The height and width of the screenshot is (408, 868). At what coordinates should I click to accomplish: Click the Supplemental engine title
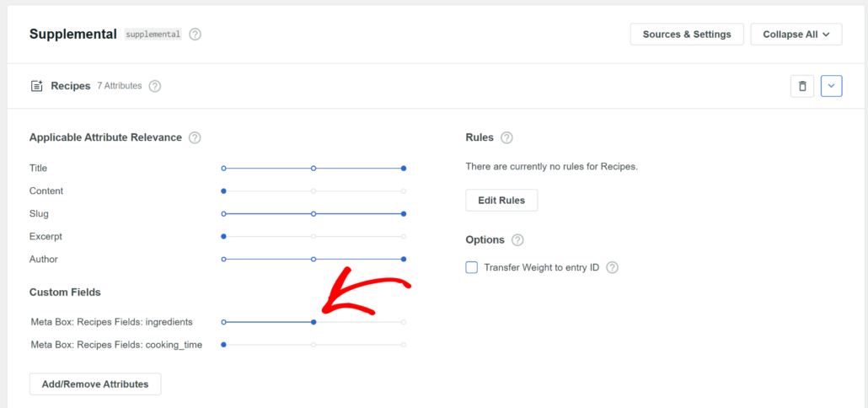click(x=73, y=35)
